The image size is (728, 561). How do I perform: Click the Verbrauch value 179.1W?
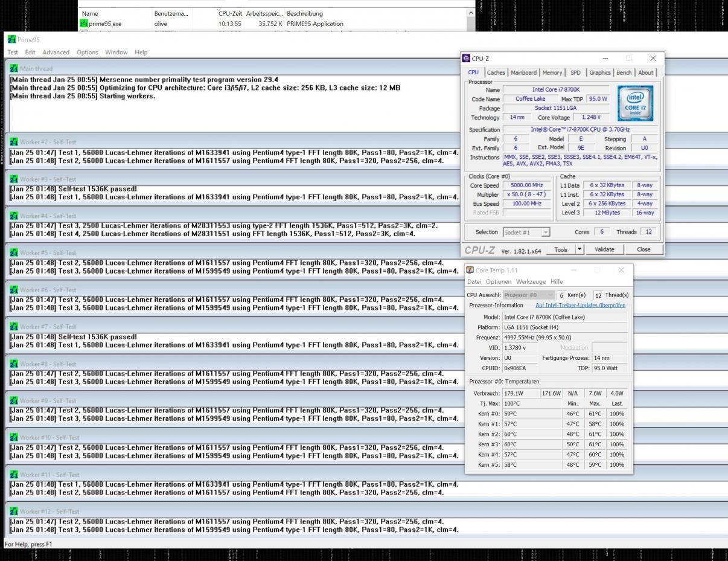click(x=521, y=393)
